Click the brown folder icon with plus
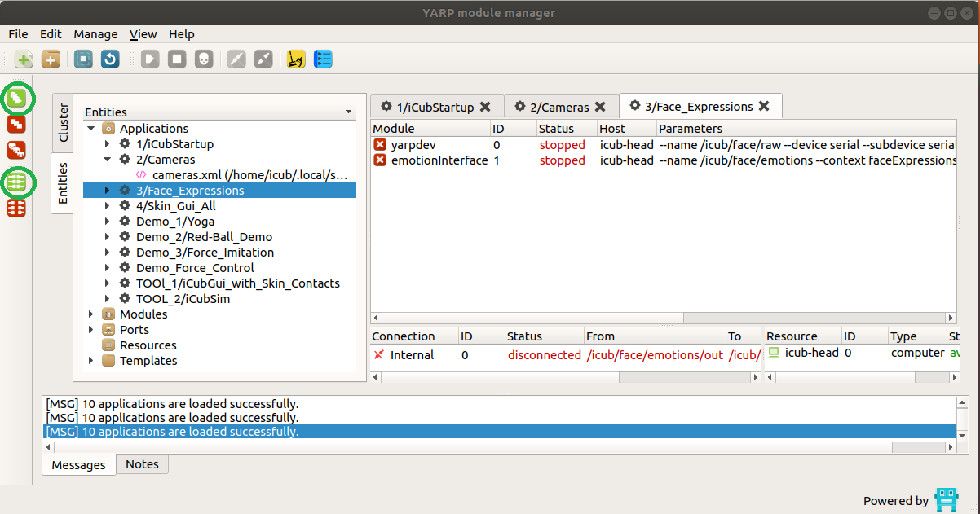The height and width of the screenshot is (514, 980). coord(51,59)
